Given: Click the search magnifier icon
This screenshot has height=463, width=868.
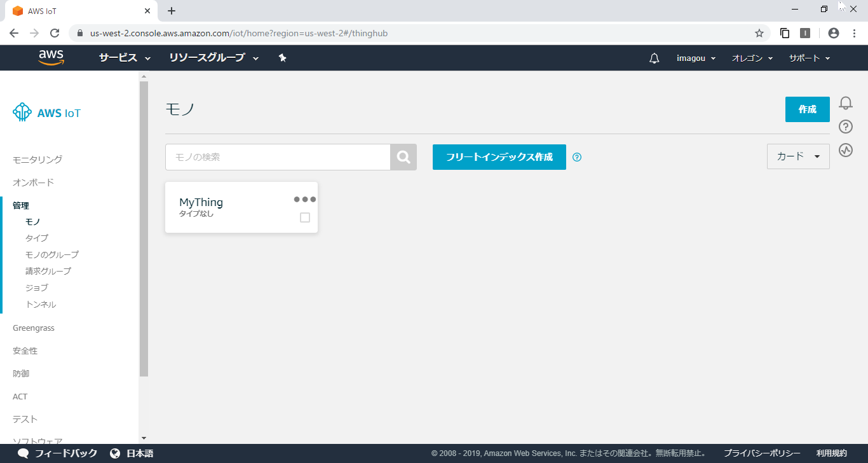Looking at the screenshot, I should pos(403,156).
